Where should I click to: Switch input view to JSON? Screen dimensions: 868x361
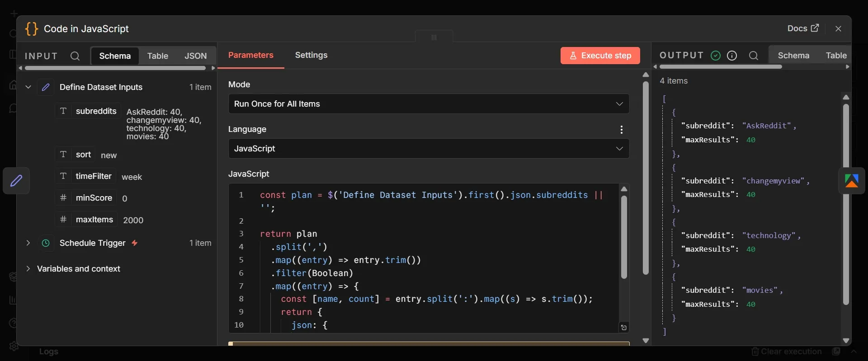coord(195,56)
